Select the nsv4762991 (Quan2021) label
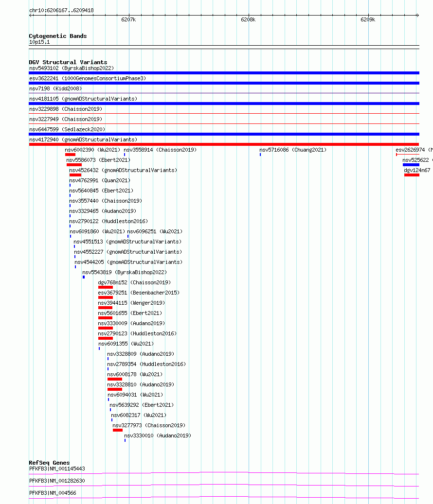The width and height of the screenshot is (433, 504). 100,181
